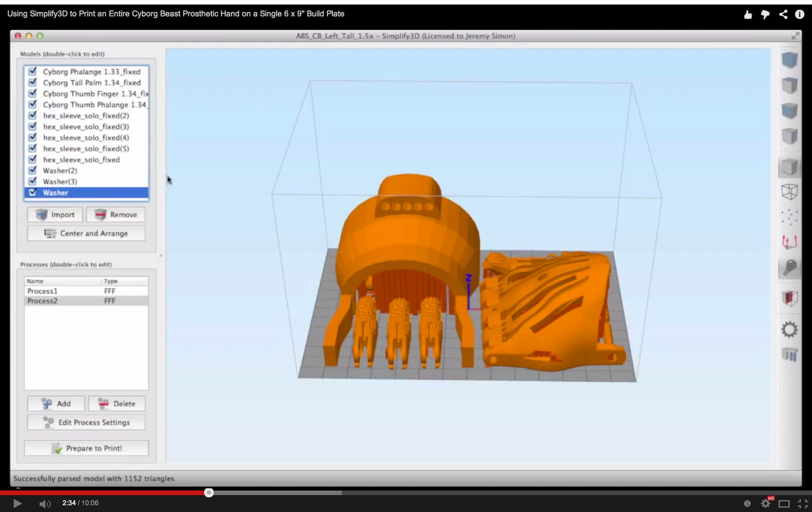Toggle hex_sleeve_solo_fixed(2) checkbox
The height and width of the screenshot is (512, 812).
point(33,115)
